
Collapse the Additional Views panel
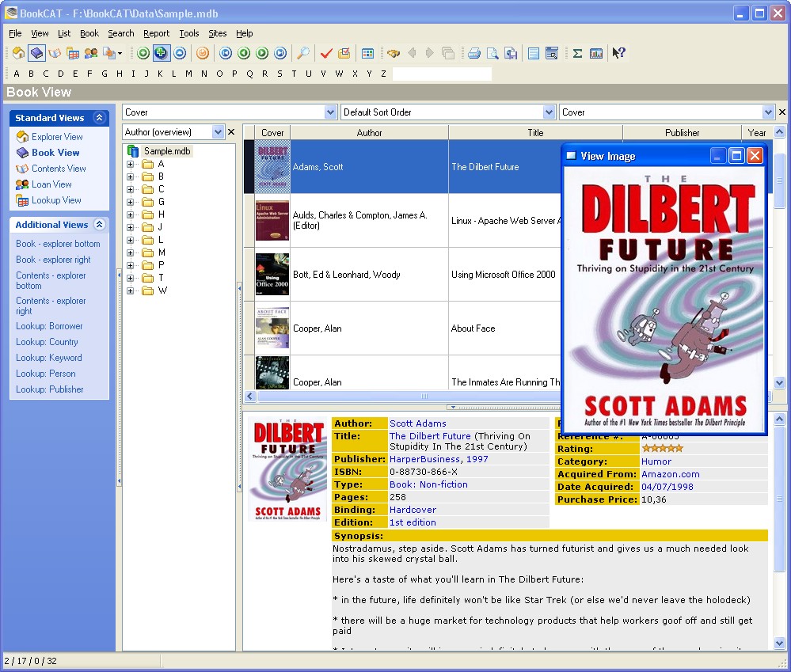tap(100, 225)
